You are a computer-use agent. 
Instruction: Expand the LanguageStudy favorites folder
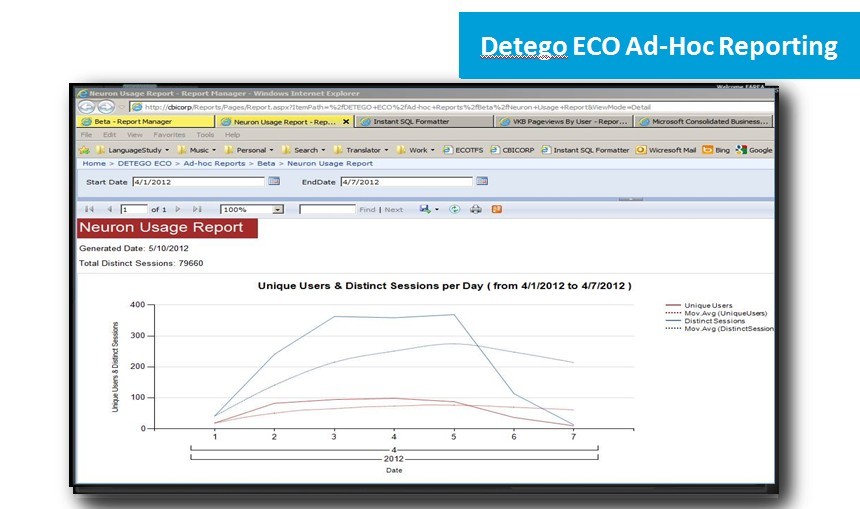coord(132,150)
